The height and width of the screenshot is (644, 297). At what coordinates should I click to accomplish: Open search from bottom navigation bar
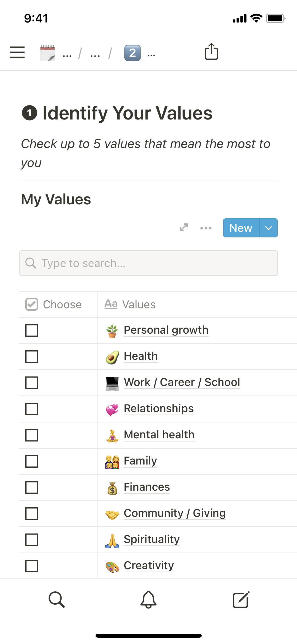pyautogui.click(x=56, y=599)
